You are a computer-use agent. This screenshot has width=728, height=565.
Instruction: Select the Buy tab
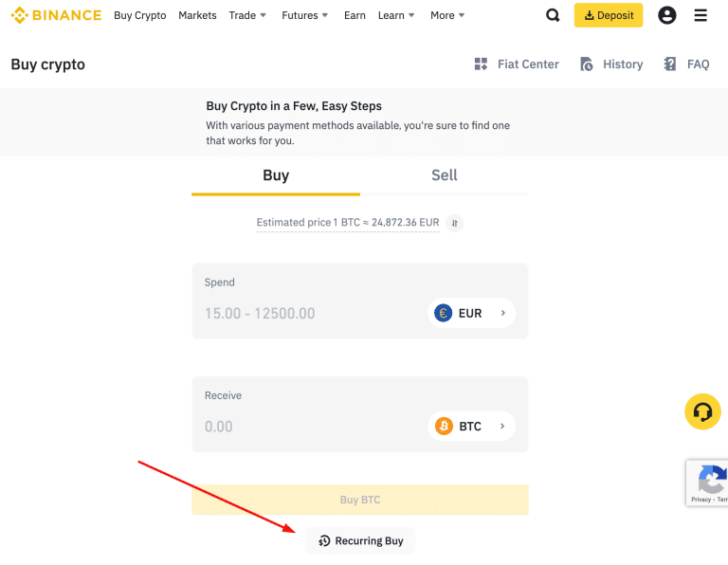[276, 175]
